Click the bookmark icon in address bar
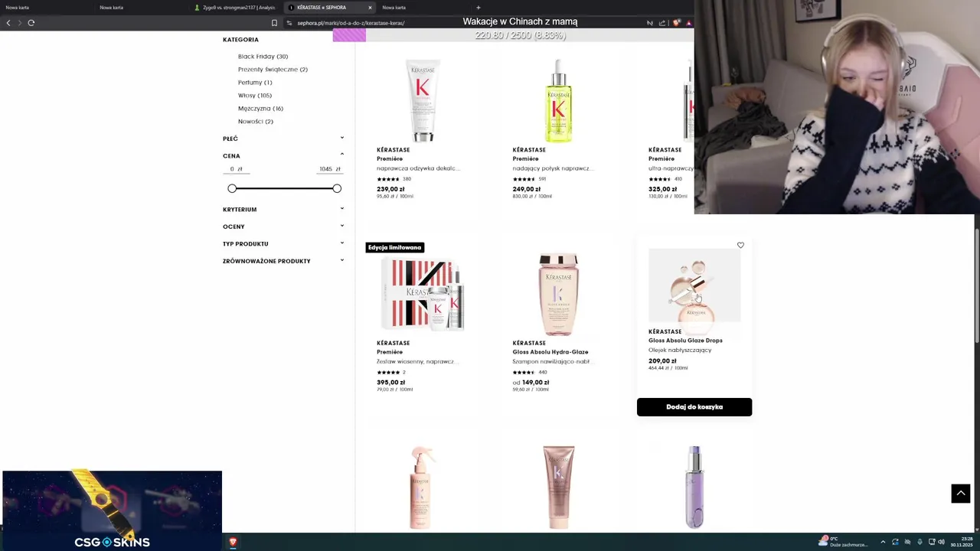Screen dimensions: 980x551 coord(275,23)
